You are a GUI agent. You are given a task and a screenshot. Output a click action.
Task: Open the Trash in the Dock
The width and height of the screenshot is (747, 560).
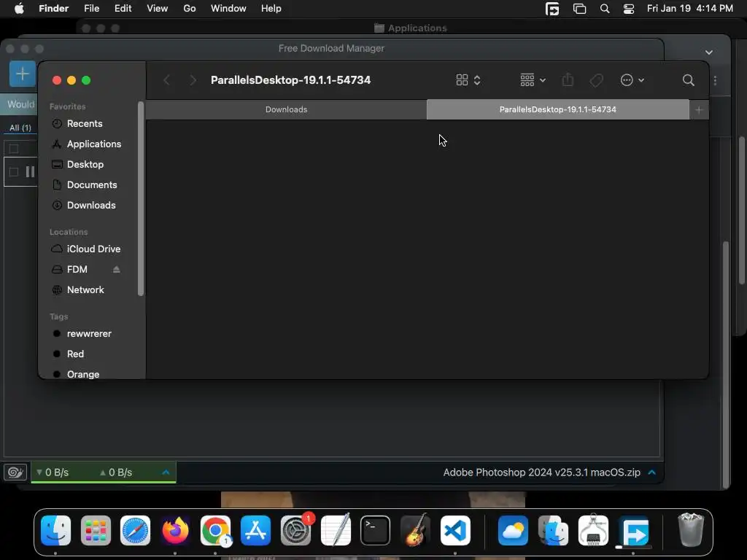click(x=691, y=529)
